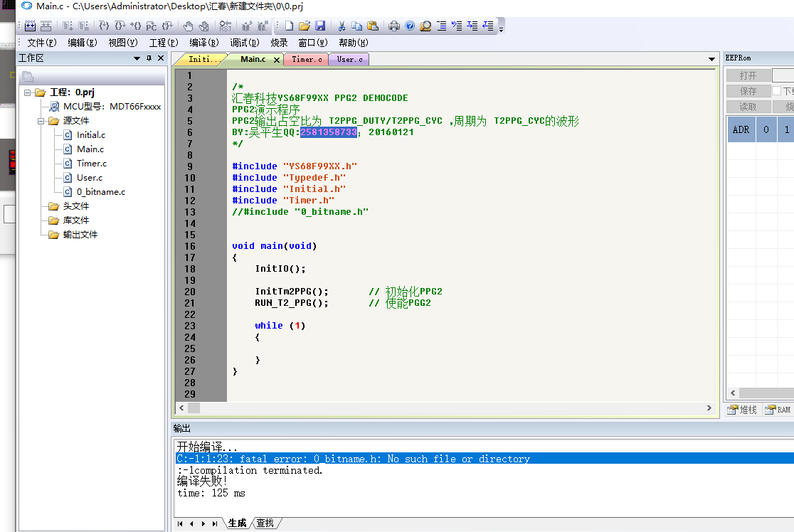Switch to the User.c editor tab
This screenshot has width=794, height=532.
pos(349,59)
